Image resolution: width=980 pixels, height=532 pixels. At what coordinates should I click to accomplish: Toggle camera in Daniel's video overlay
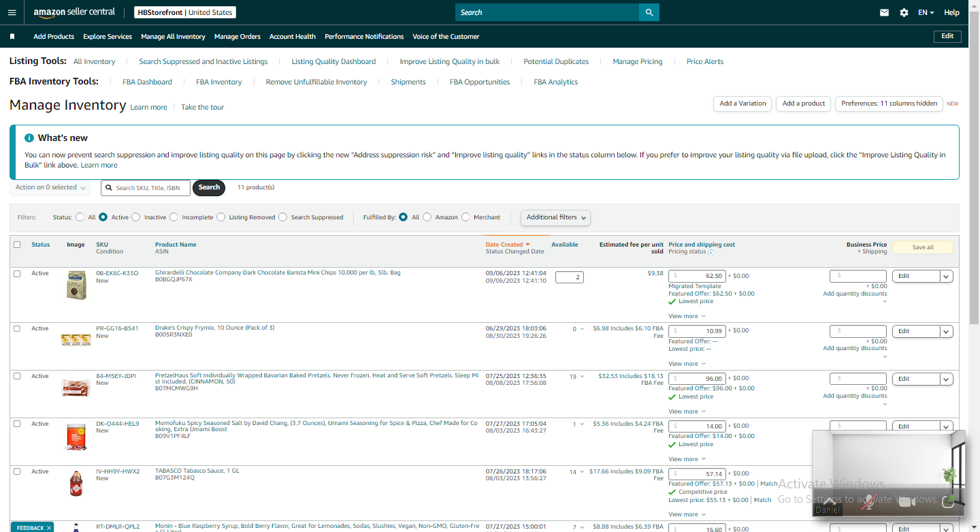click(x=906, y=502)
